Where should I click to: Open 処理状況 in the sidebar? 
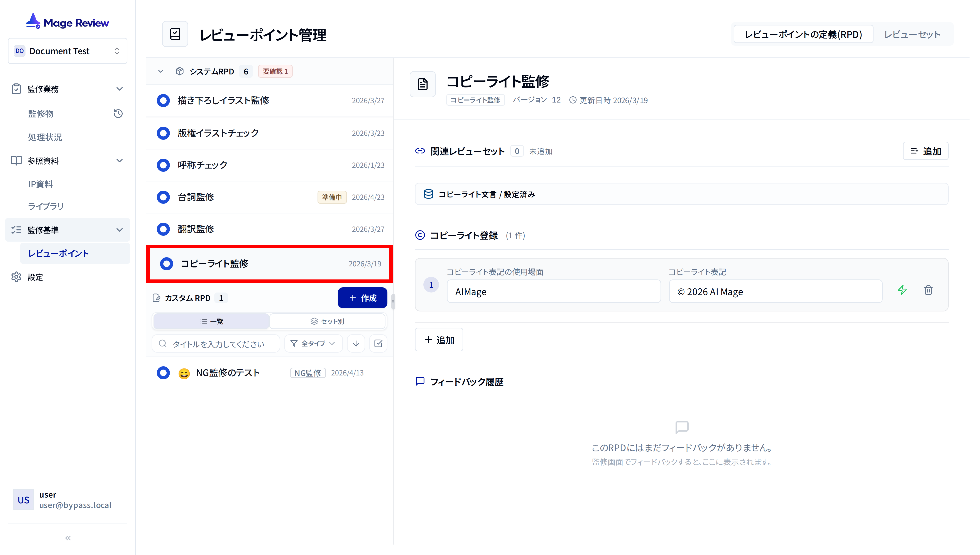coord(45,137)
